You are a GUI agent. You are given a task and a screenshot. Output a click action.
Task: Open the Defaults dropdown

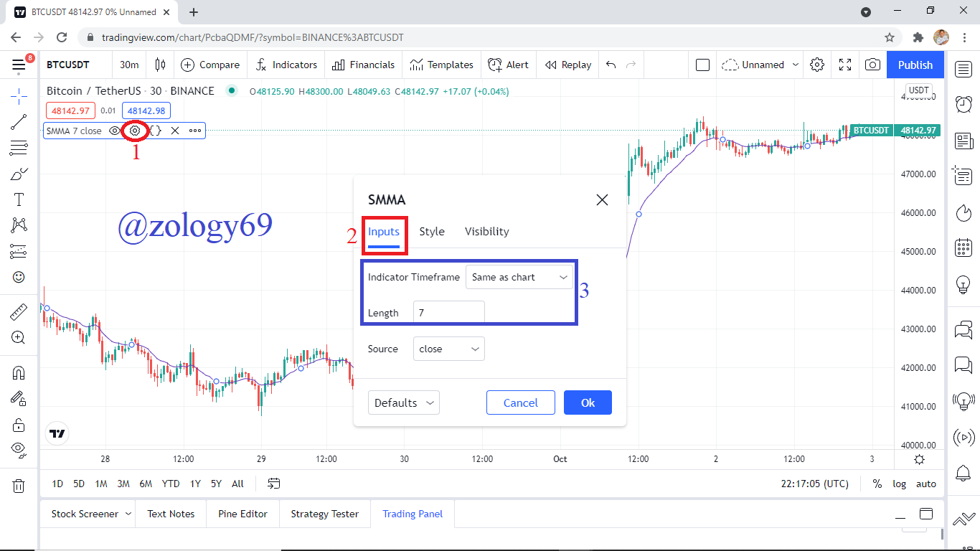coord(404,402)
